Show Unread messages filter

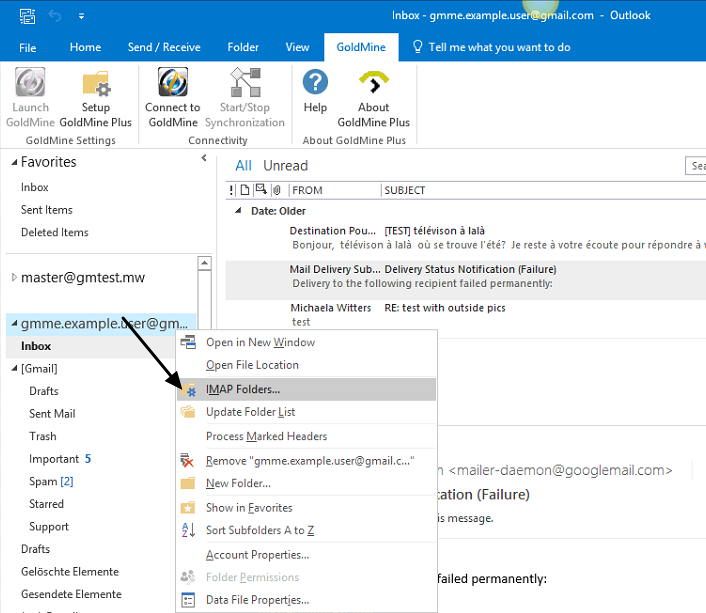click(x=285, y=166)
